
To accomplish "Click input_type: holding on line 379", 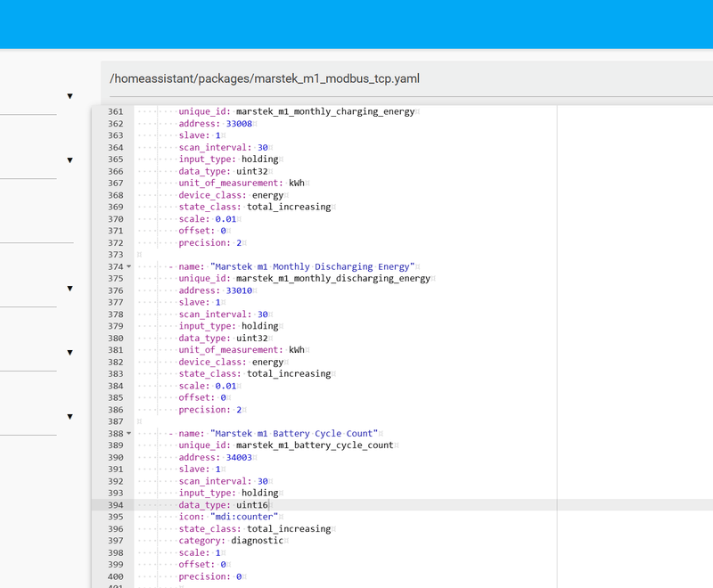I will [228, 326].
